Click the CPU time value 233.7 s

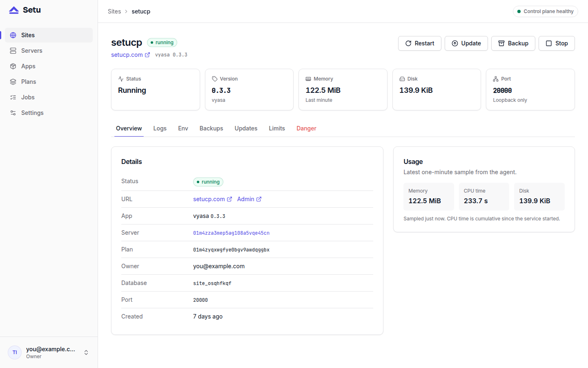coord(476,201)
